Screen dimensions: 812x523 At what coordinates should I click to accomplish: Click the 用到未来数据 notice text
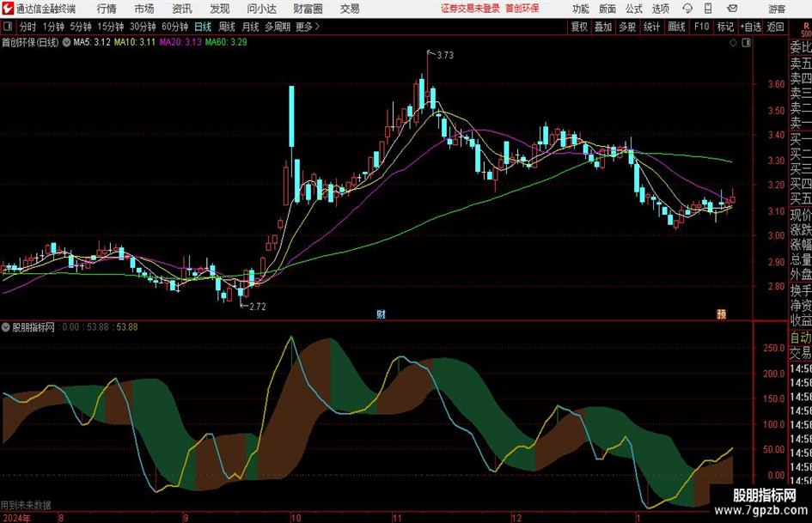[x=26, y=505]
